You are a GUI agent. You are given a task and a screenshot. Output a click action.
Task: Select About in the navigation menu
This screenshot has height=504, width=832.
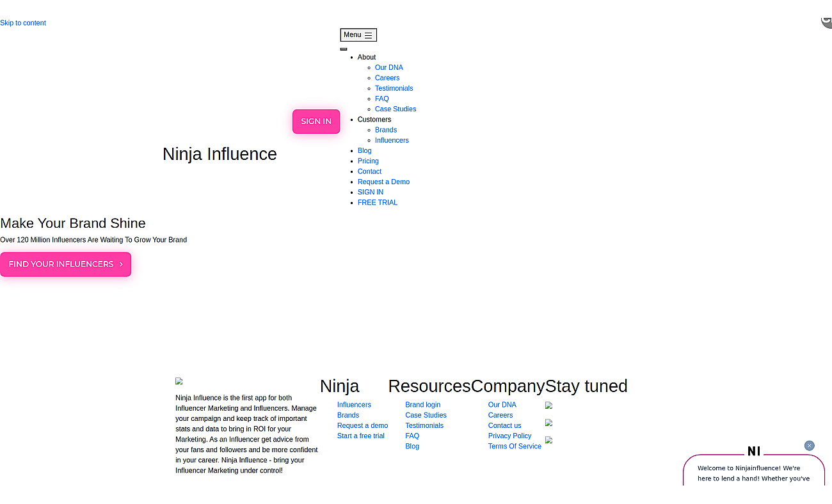click(x=367, y=57)
